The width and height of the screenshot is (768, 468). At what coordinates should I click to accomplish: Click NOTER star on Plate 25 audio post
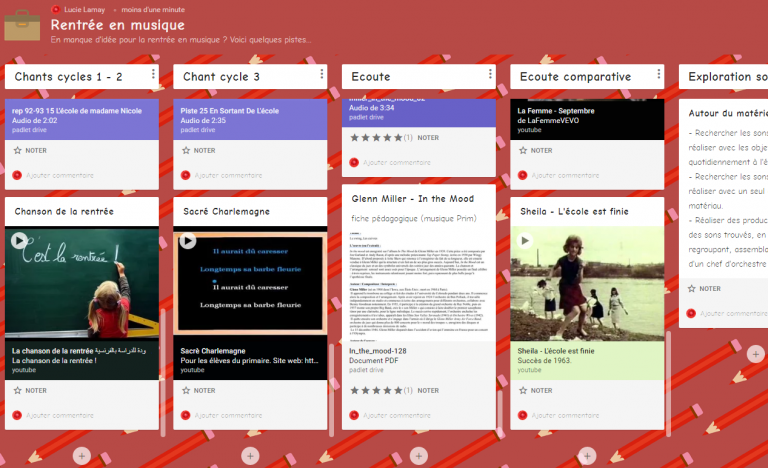tap(186, 151)
